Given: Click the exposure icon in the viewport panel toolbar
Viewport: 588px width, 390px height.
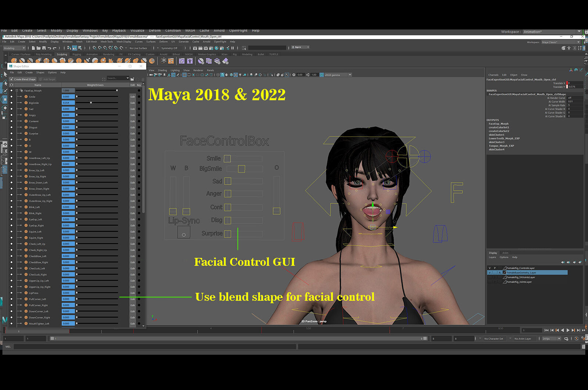Looking at the screenshot, I should (294, 75).
